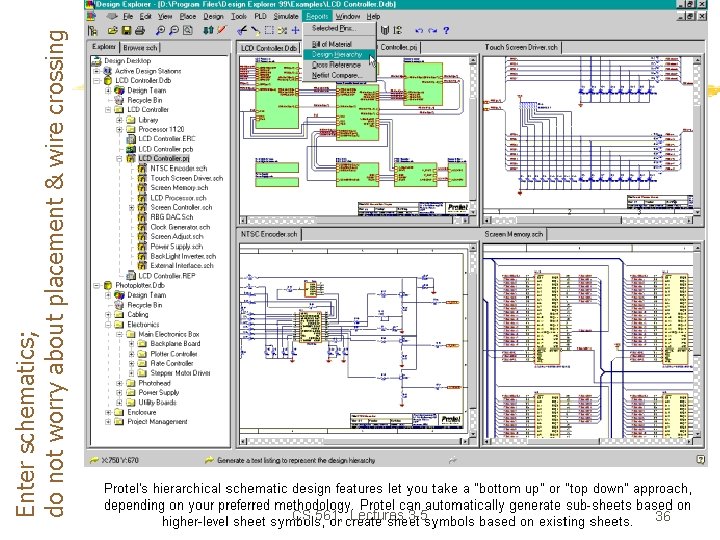Viewport: 720px width, 540px height.
Task: Click the blue Help question mark icon
Action: (x=446, y=30)
